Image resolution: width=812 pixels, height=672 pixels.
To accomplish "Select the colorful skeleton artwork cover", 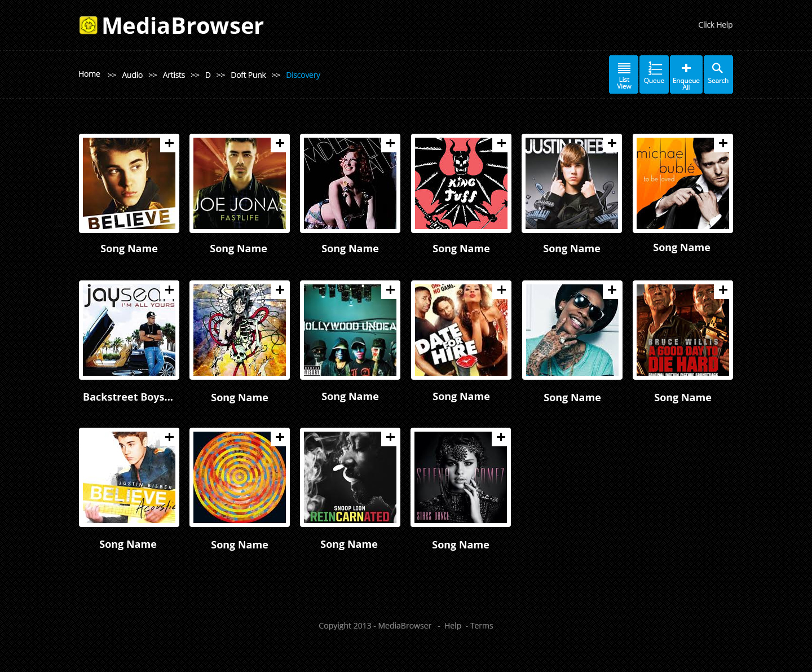I will 240,330.
